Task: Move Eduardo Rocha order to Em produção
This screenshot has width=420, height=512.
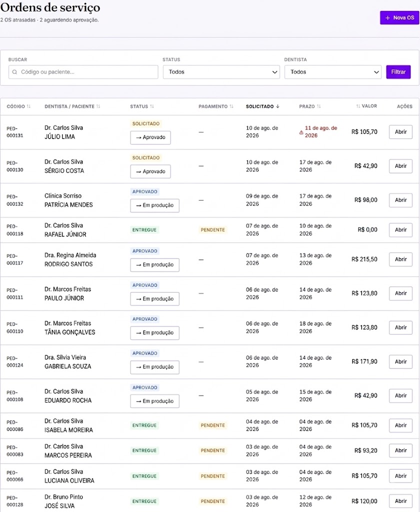Action: [155, 401]
